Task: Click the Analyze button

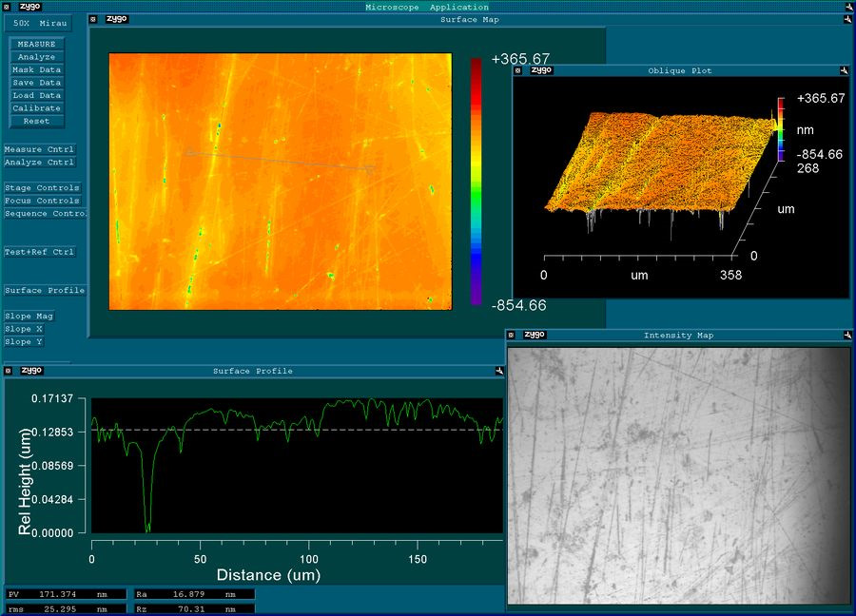Action: coord(37,57)
